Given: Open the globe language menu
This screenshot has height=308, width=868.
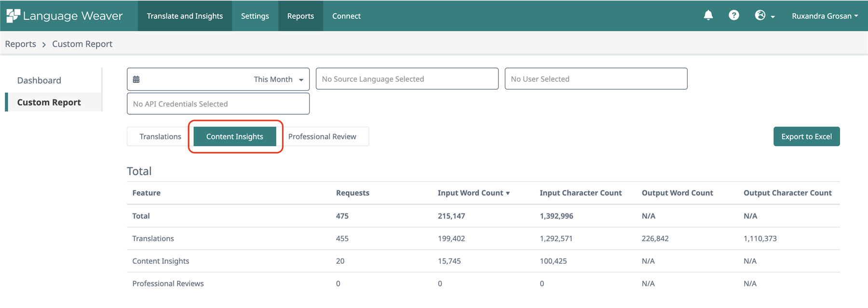Looking at the screenshot, I should (x=765, y=15).
